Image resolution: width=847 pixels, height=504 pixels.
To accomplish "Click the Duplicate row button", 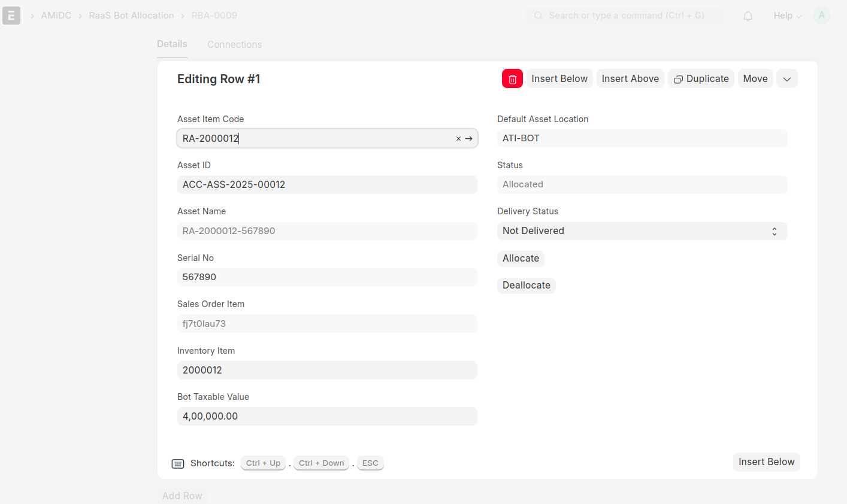I will click(701, 79).
